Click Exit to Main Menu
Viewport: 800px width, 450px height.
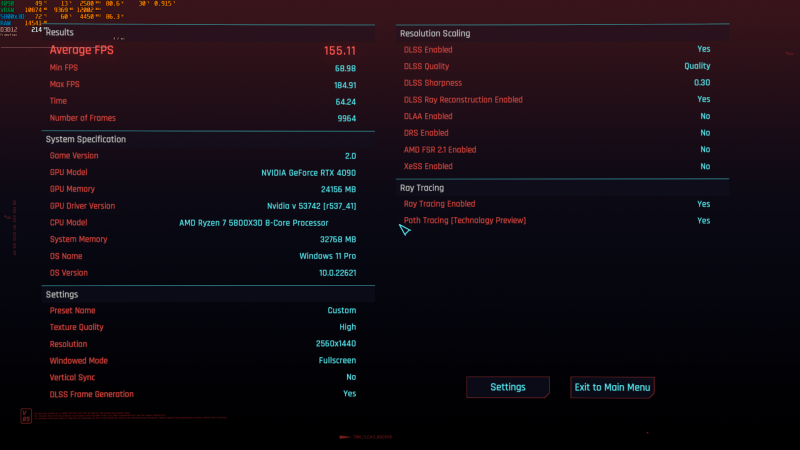tap(612, 387)
